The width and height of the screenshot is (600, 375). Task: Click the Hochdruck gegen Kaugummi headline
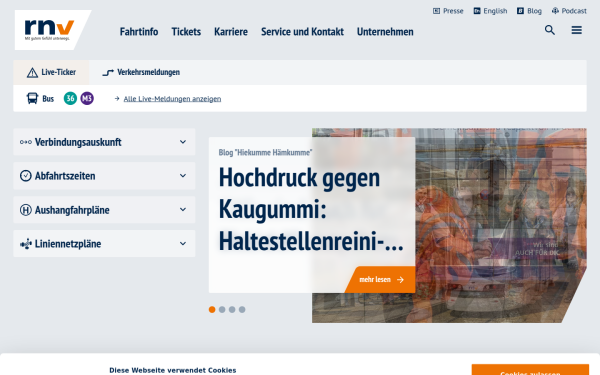point(311,209)
